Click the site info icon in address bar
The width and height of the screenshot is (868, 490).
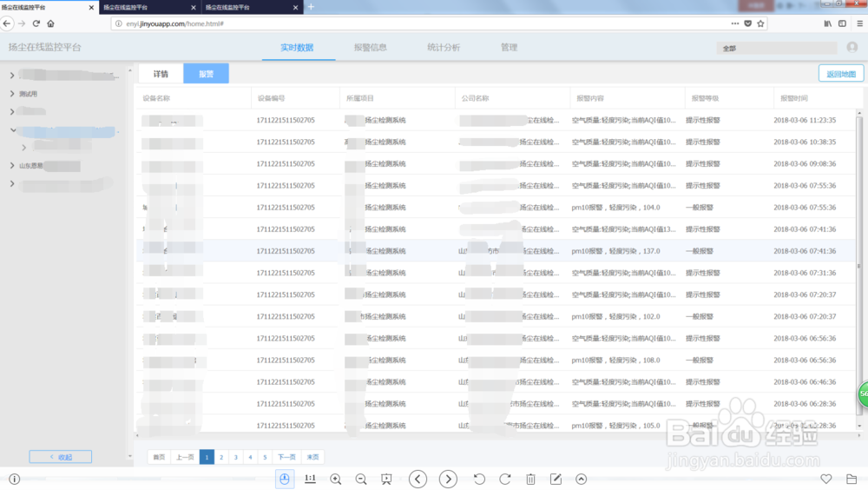[118, 23]
